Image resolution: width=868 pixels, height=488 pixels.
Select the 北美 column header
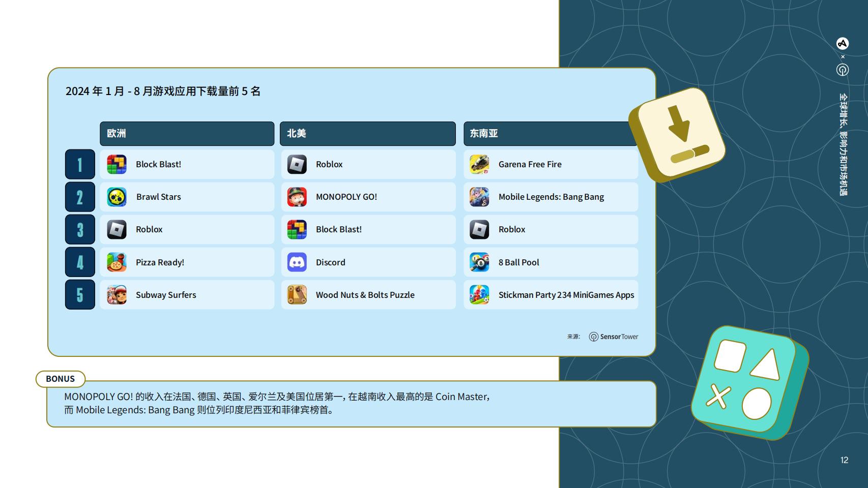(x=368, y=134)
